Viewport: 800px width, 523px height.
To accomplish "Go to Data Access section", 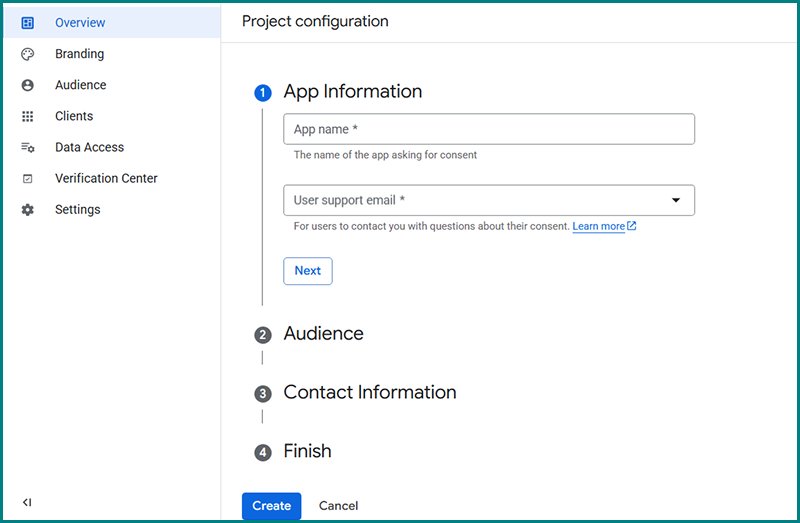I will (x=89, y=147).
